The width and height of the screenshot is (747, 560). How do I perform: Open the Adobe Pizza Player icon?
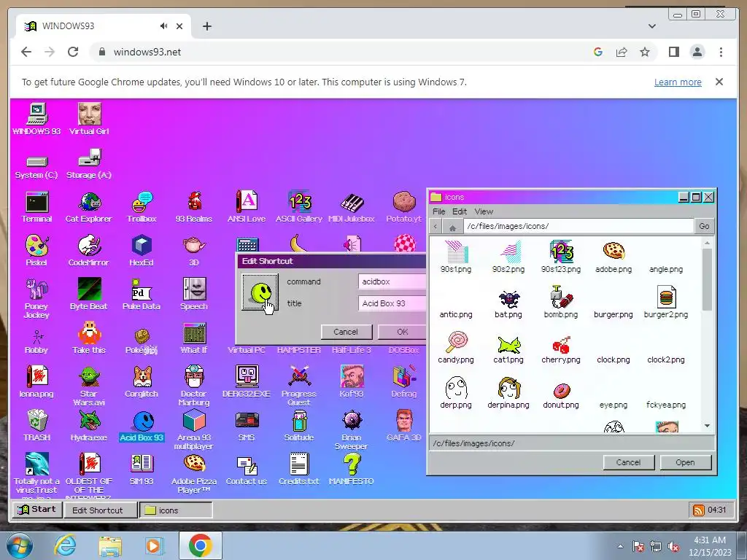pyautogui.click(x=194, y=473)
